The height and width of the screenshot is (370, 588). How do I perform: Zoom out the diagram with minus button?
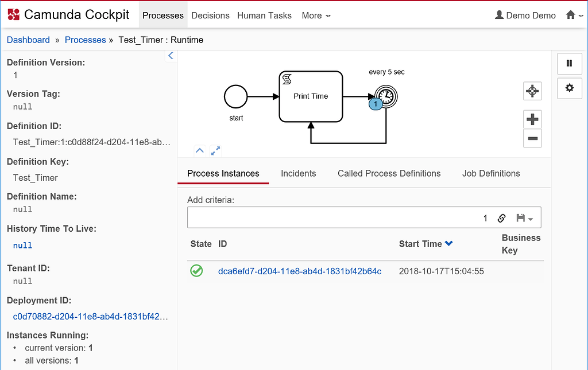532,138
